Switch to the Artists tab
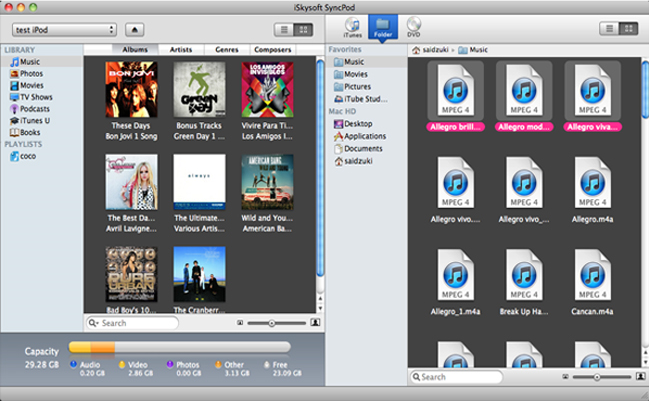 pyautogui.click(x=180, y=49)
